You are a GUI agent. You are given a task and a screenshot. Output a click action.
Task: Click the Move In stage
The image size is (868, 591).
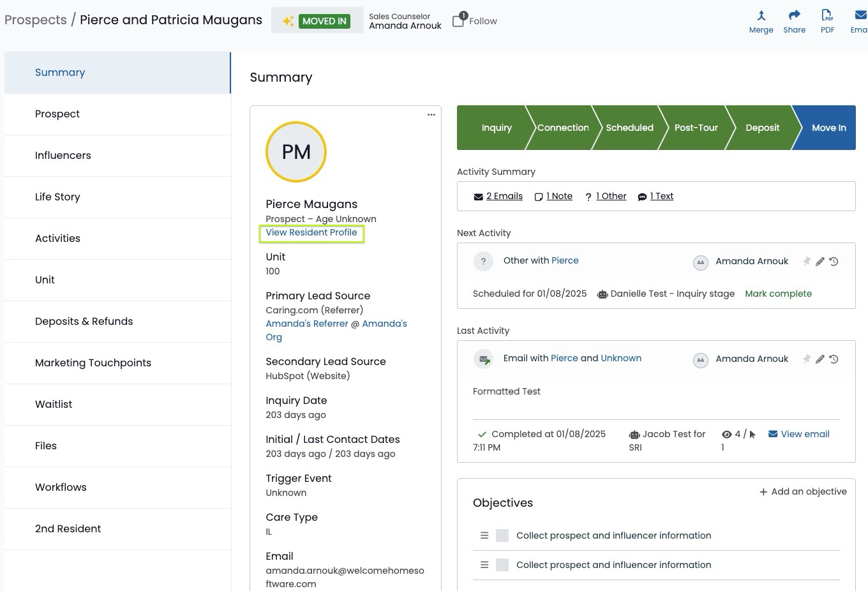click(827, 128)
